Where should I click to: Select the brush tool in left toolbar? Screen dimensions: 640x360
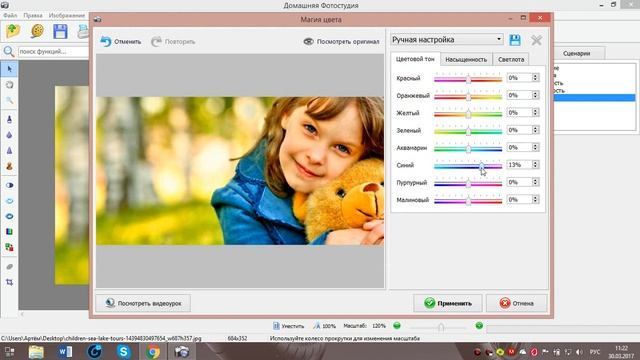(9, 119)
